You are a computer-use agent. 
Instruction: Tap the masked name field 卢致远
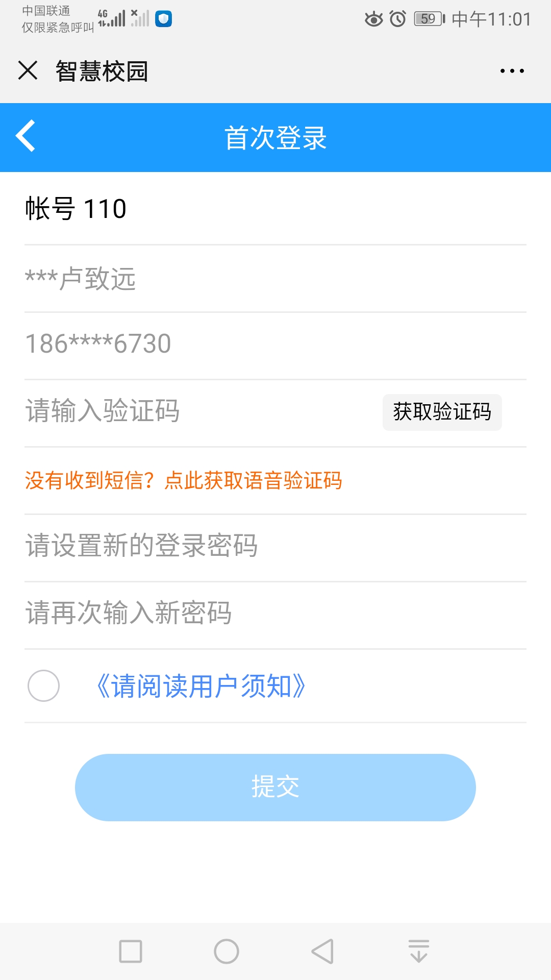[275, 279]
